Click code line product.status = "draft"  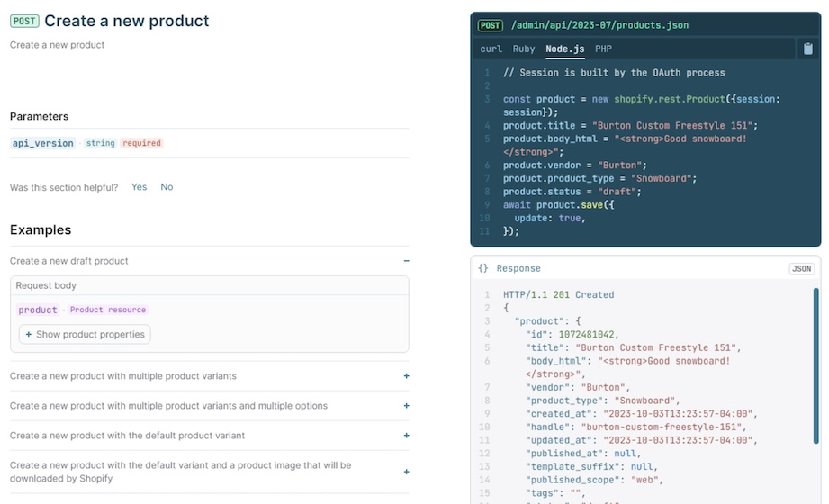pos(572,192)
